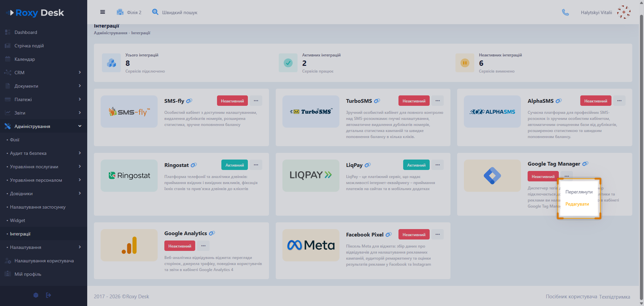The width and height of the screenshot is (644, 306).
Task: Click the TurboSMS Неактивний status badge
Action: pos(414,101)
